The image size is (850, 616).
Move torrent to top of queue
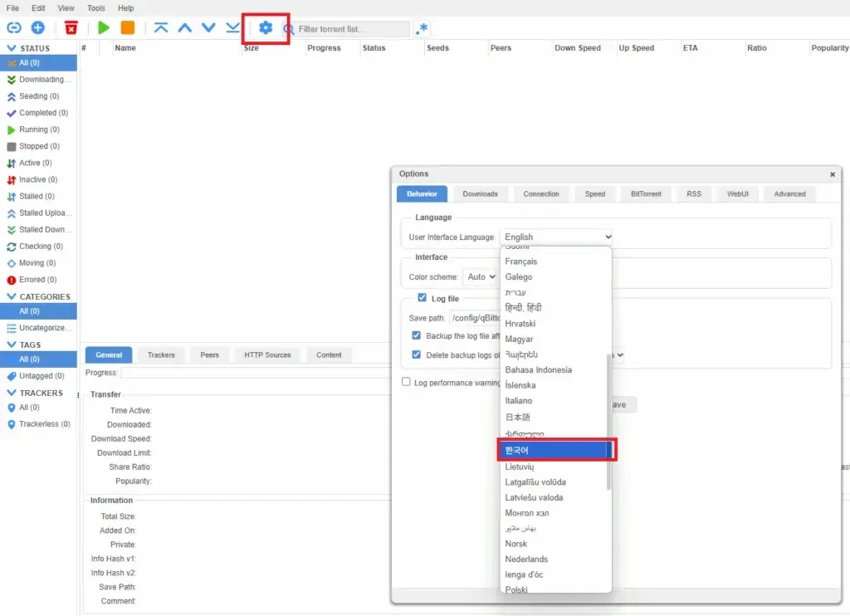(x=161, y=27)
